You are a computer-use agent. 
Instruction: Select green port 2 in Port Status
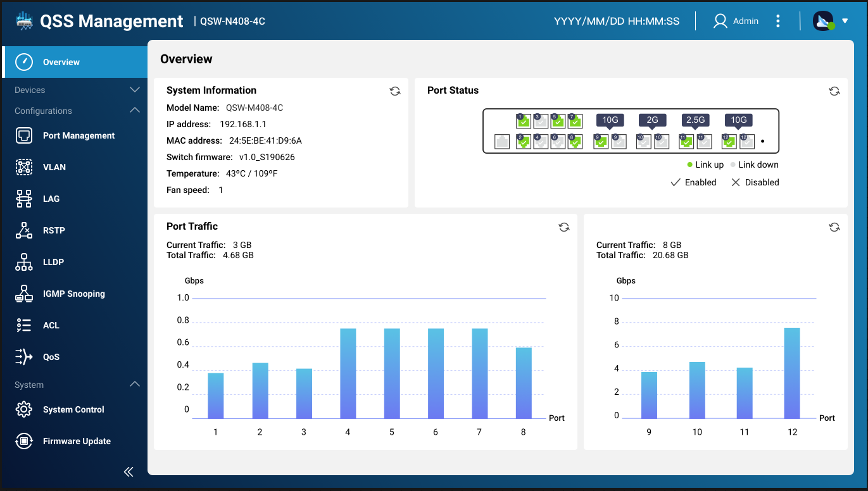(x=524, y=142)
